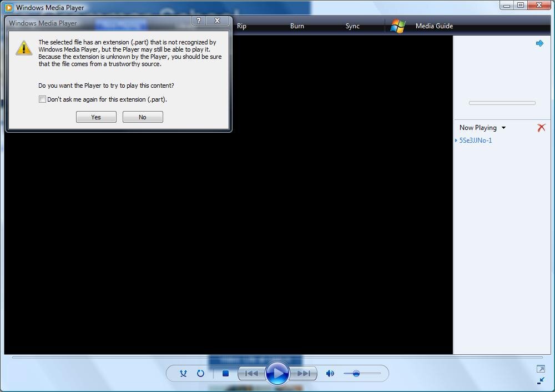Click No in the warning dialog
555x392 pixels.
click(x=143, y=117)
